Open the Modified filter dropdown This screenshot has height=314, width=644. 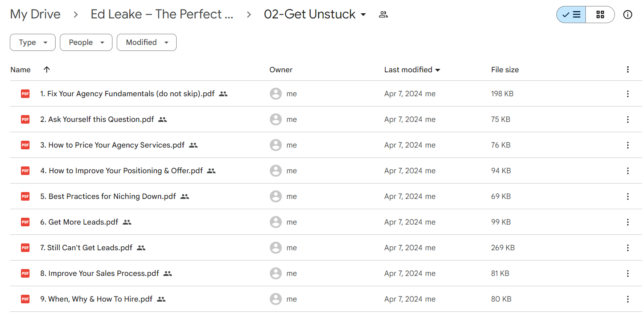click(x=146, y=42)
